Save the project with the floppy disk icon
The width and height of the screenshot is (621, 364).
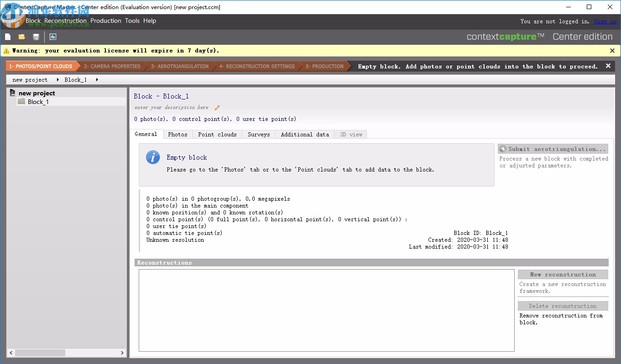[36, 36]
